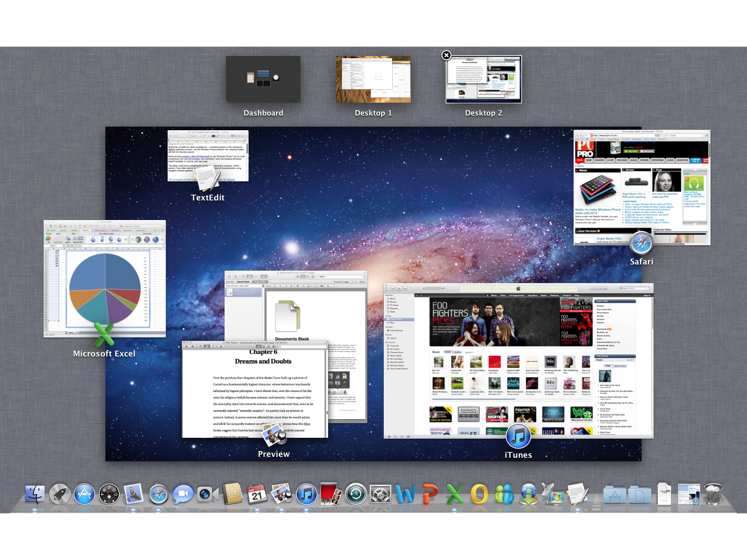Click the "iTunes" label
Viewport: 747px width, 560px height.
click(x=518, y=455)
